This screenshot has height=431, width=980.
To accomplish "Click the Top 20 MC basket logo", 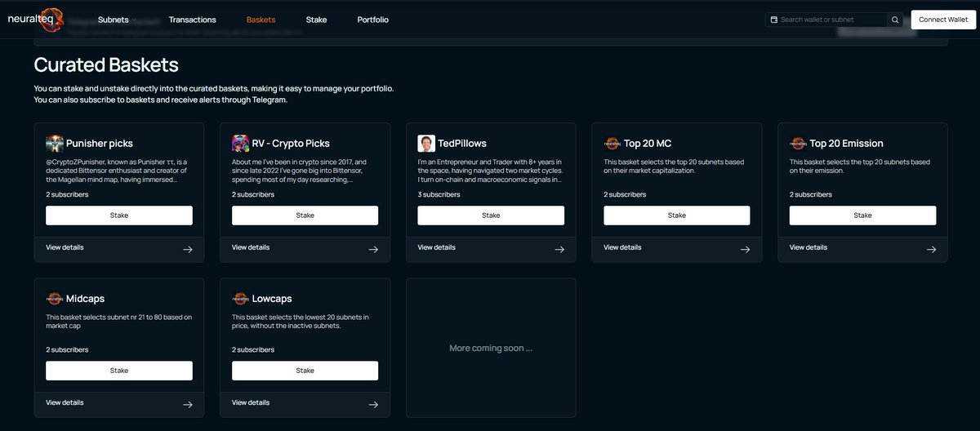I will 612,144.
